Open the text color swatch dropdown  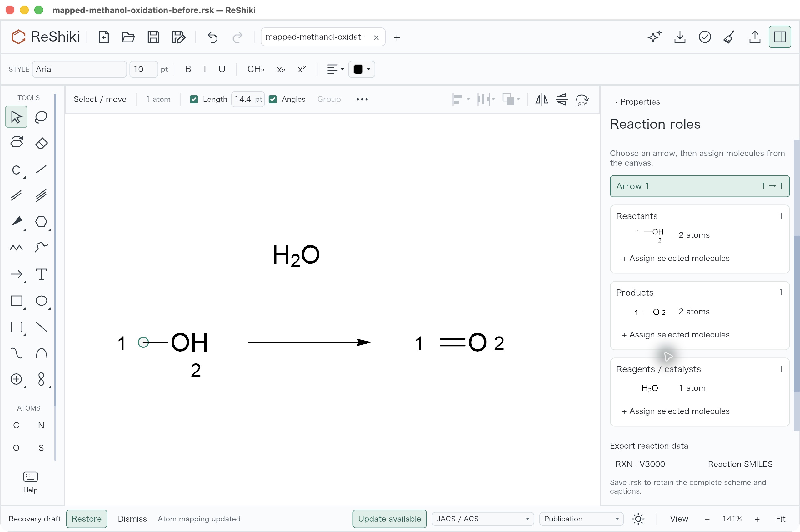tap(362, 69)
